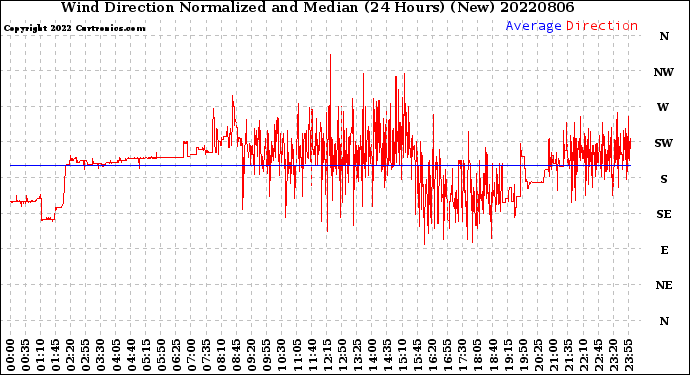This screenshot has width=690, height=375.
Task: Click the 12:50 time label
Action: point(341,355)
